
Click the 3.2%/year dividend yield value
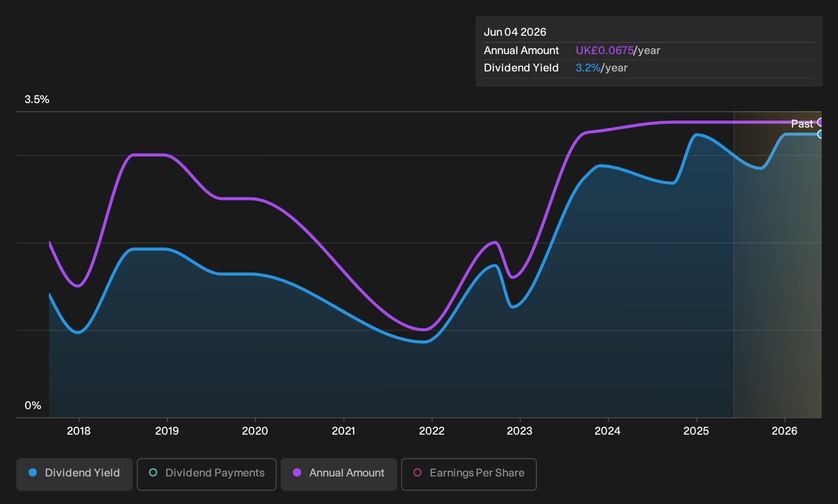click(x=601, y=68)
